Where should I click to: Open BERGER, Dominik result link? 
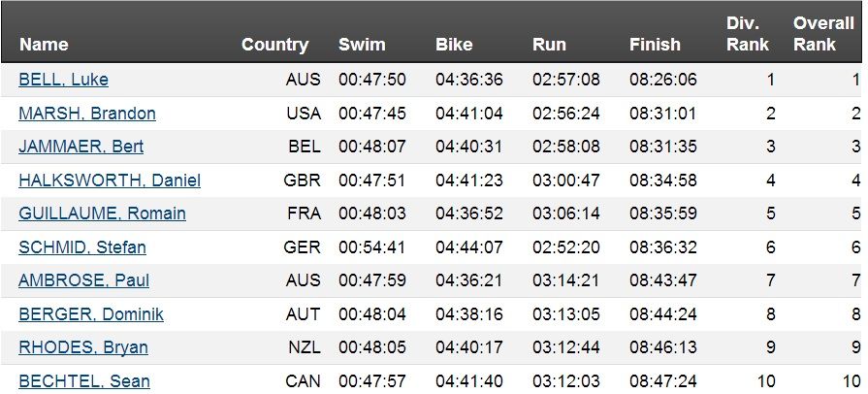pos(91,314)
